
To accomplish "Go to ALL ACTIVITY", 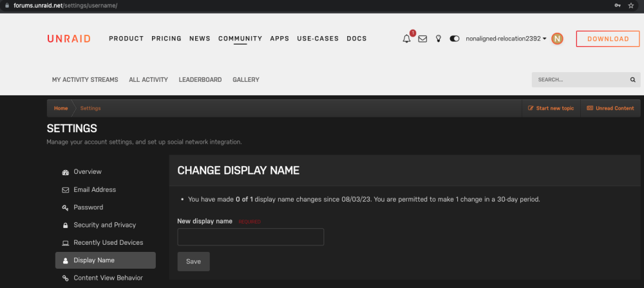I will 148,80.
